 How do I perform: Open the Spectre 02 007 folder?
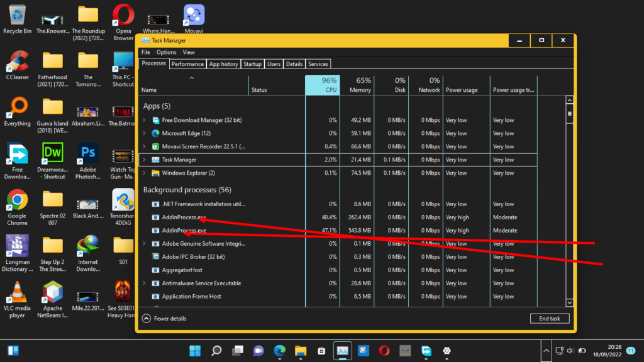click(x=53, y=207)
